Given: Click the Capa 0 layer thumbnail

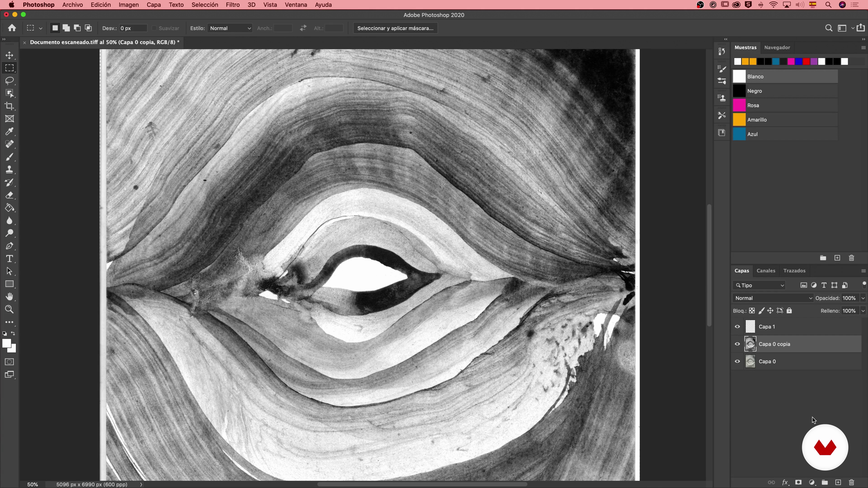Looking at the screenshot, I should [750, 361].
